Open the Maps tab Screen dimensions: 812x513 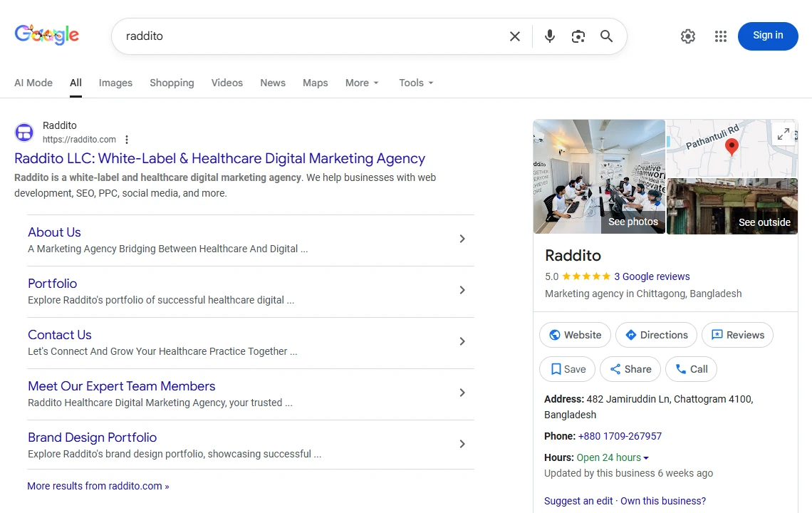coord(316,83)
